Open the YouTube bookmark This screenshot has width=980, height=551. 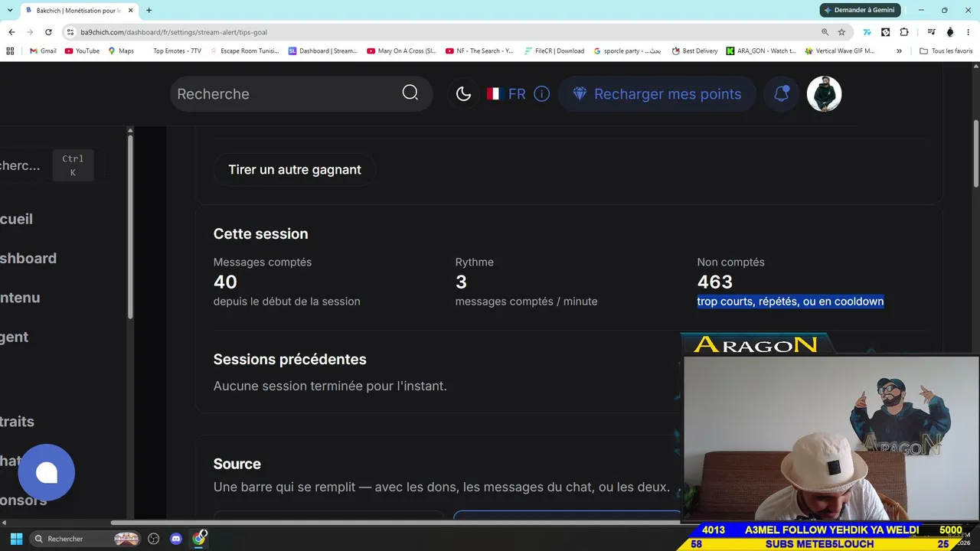pos(82,51)
